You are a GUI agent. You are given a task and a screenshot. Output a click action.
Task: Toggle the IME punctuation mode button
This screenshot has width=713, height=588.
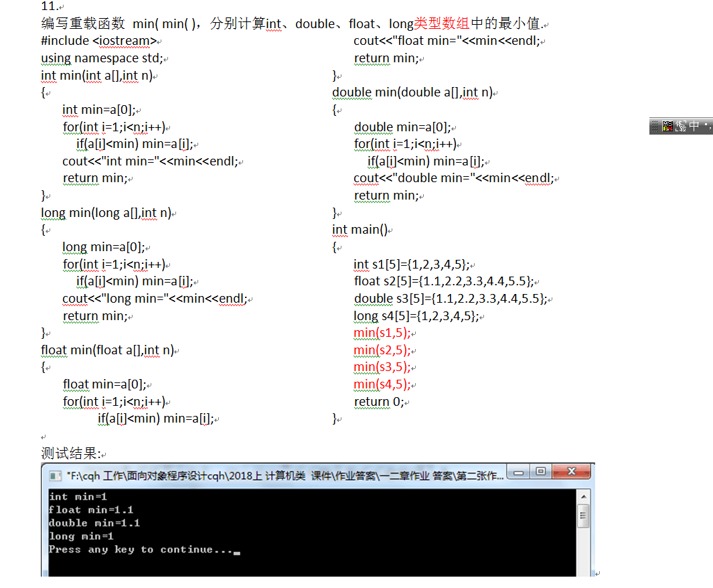point(707,126)
